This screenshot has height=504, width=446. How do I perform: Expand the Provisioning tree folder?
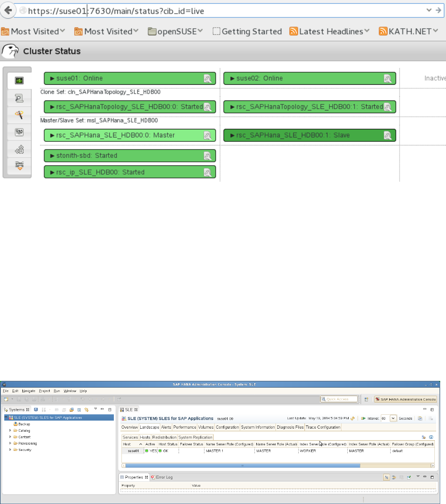click(x=10, y=443)
